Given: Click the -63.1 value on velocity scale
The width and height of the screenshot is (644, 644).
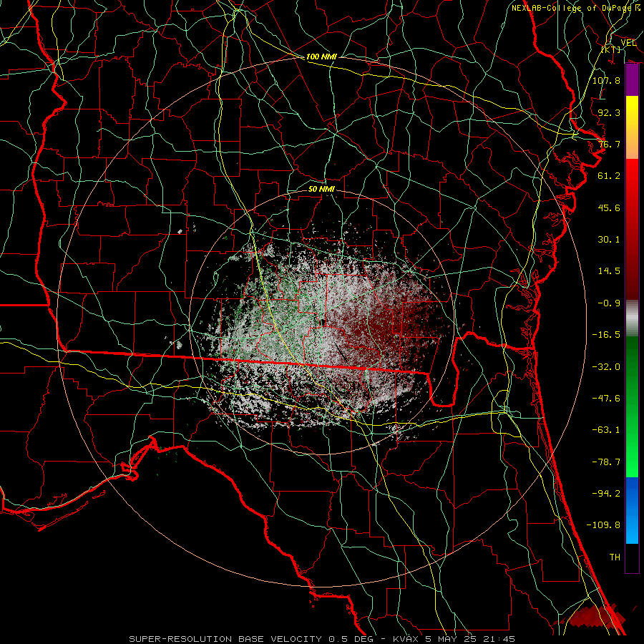Looking at the screenshot, I should 606,430.
